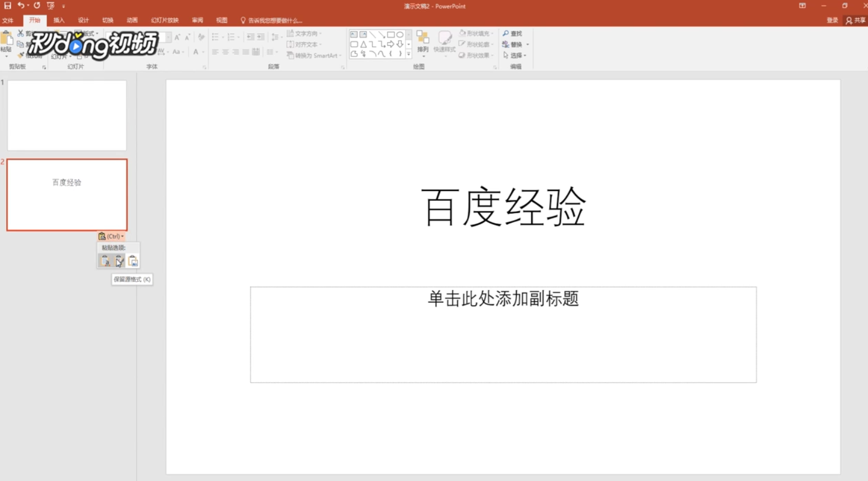This screenshot has height=481, width=868.
Task: Select the text box shape in gallery
Action: tap(354, 35)
